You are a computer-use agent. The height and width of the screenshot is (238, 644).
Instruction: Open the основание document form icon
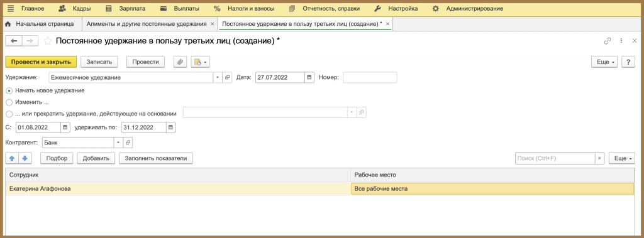tap(362, 112)
